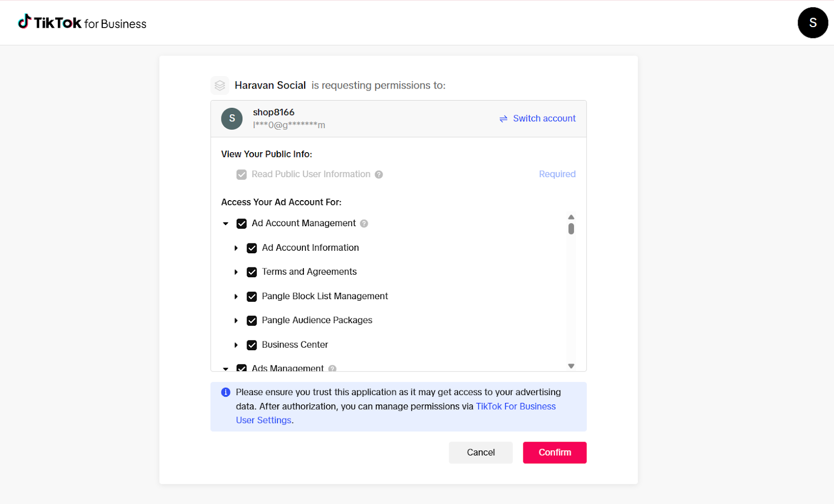
Task: Click the Cancel button
Action: pos(481,452)
